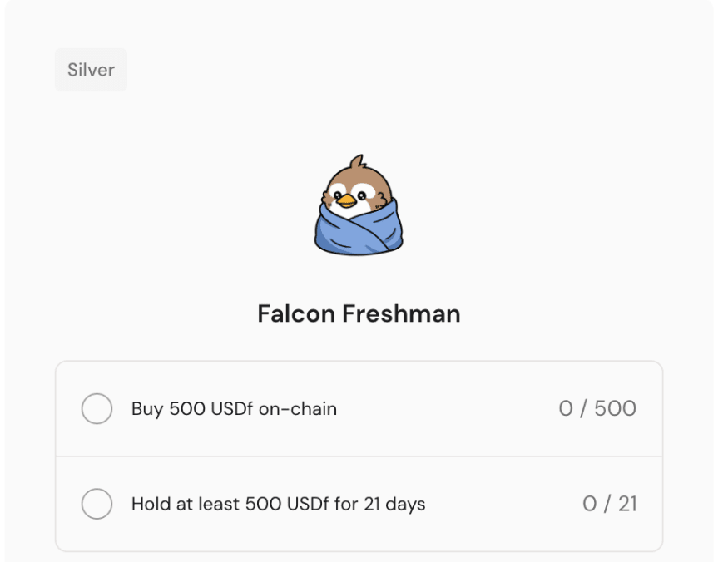
Task: Click the 500 target in the Buy counter
Action: [x=615, y=409]
